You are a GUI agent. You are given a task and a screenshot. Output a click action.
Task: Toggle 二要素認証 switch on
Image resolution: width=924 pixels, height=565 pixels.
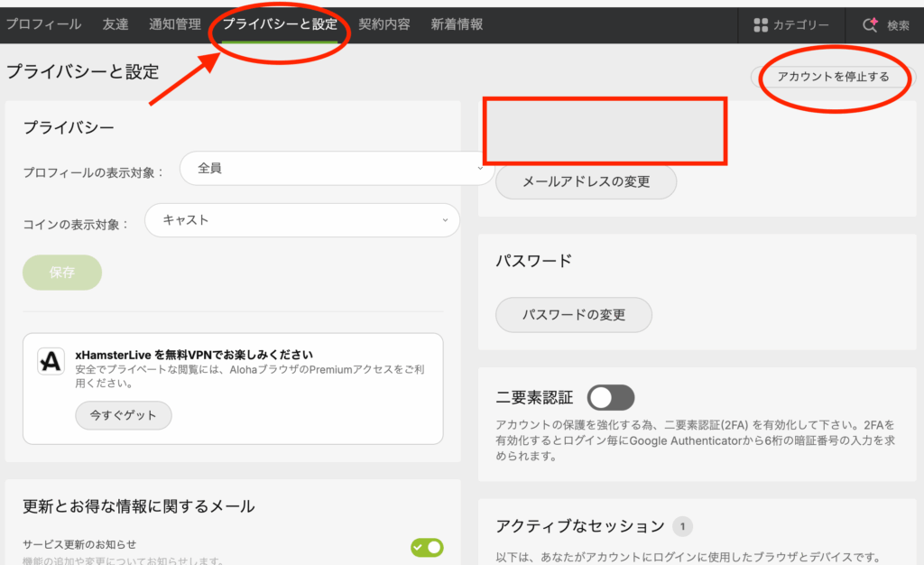coord(611,398)
